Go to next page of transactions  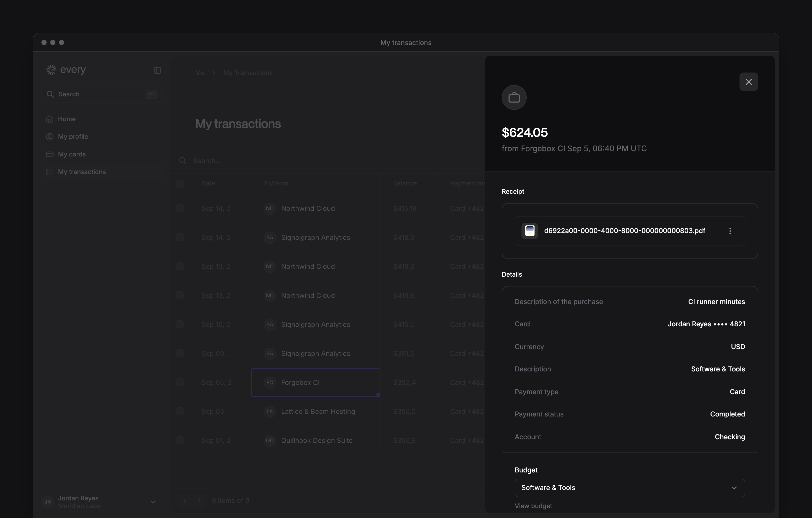pos(199,501)
